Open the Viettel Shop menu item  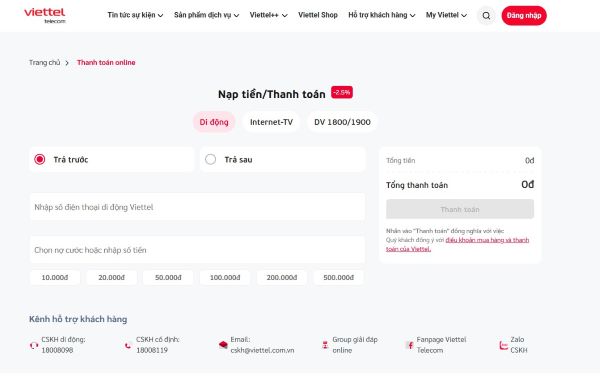tap(318, 15)
